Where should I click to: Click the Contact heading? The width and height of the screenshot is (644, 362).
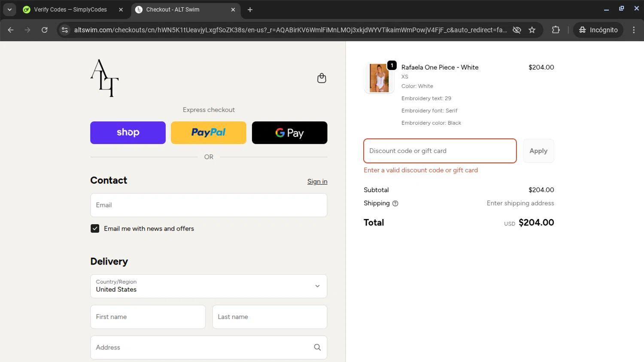pos(109,180)
